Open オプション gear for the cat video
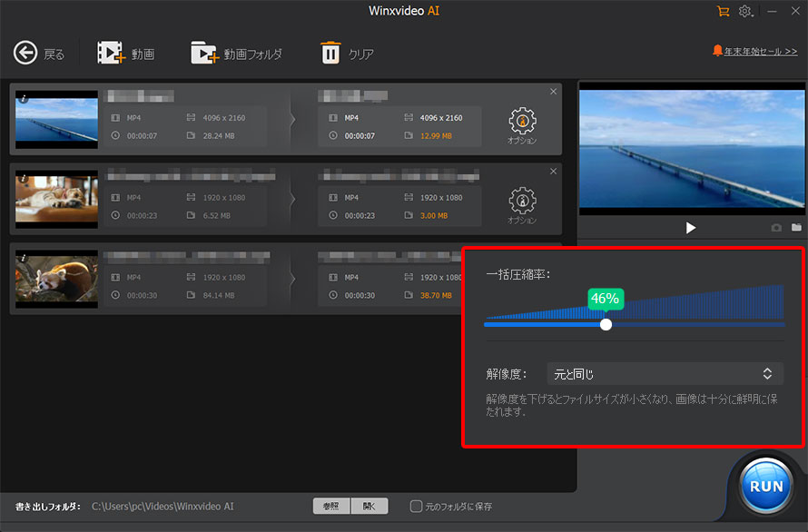 522,200
